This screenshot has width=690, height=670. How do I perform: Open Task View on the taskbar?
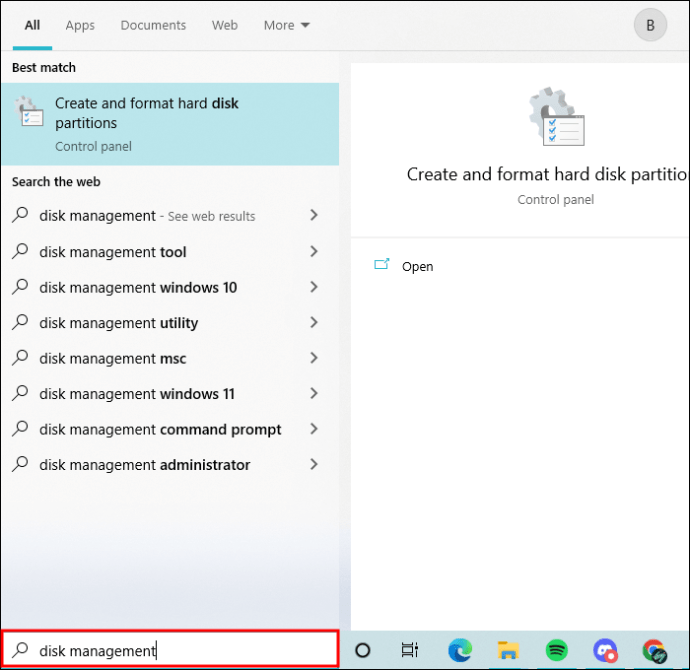pyautogui.click(x=410, y=650)
